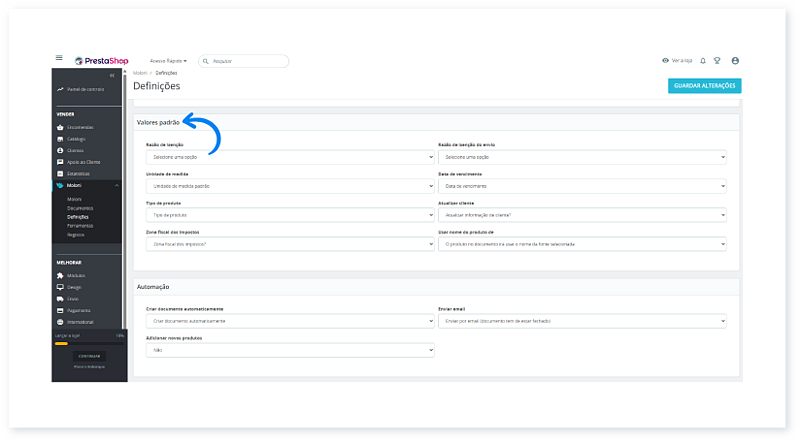The image size is (800, 442).
Task: Expand the Acesso Rápido menu
Action: coord(168,61)
